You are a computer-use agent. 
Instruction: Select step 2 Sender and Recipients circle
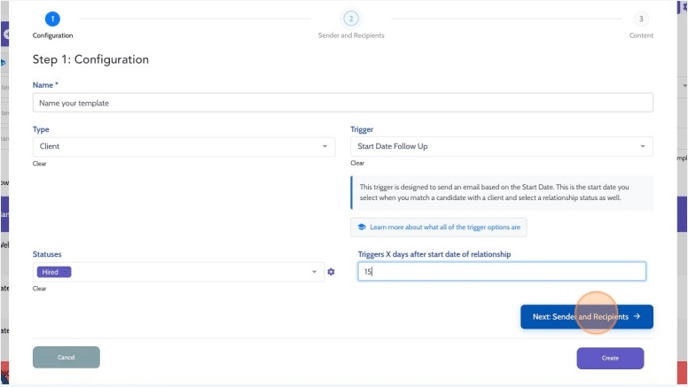point(351,19)
